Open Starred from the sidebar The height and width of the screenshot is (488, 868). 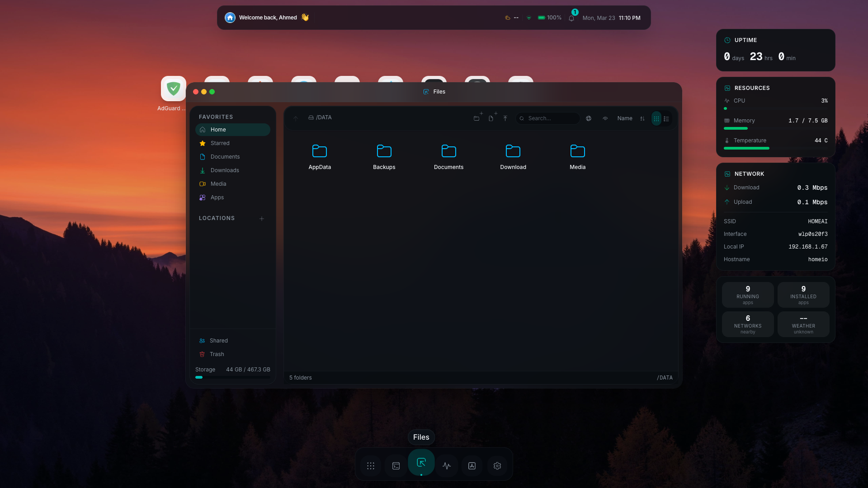[220, 143]
